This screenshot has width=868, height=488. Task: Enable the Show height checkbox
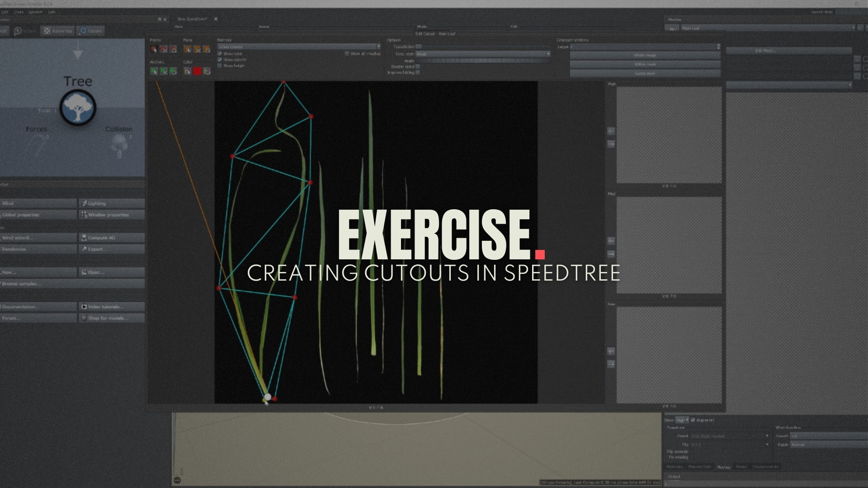coord(220,66)
